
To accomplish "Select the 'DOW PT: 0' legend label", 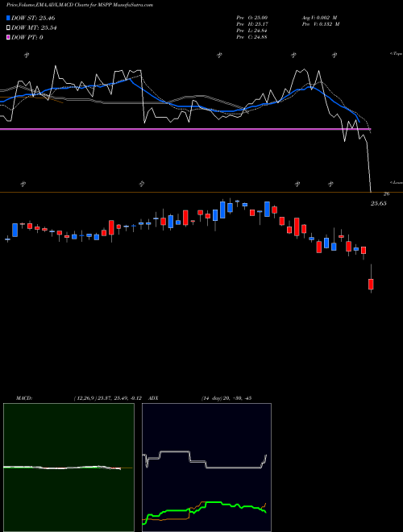I will (x=27, y=37).
